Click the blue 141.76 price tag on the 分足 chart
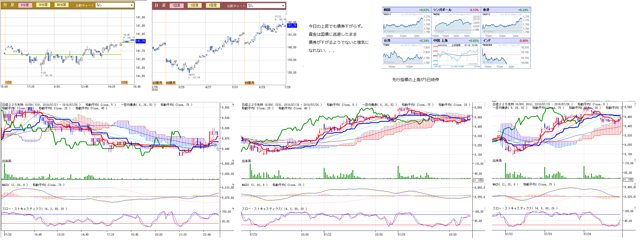This screenshot has height=252, width=644. (140, 41)
